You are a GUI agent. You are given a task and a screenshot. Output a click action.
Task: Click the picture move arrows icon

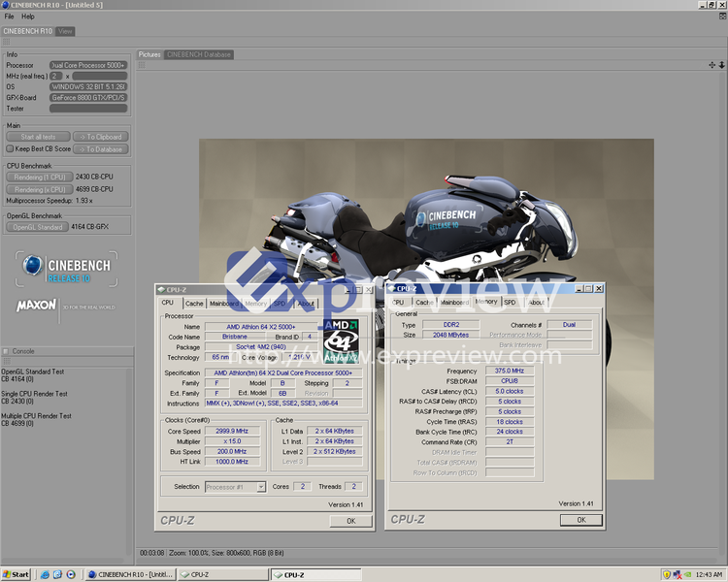pos(711,65)
